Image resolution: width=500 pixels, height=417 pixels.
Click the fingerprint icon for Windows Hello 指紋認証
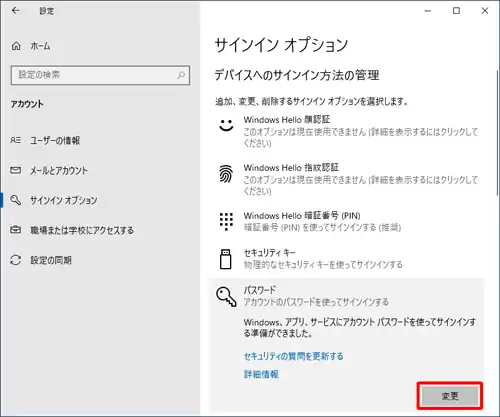pyautogui.click(x=226, y=174)
